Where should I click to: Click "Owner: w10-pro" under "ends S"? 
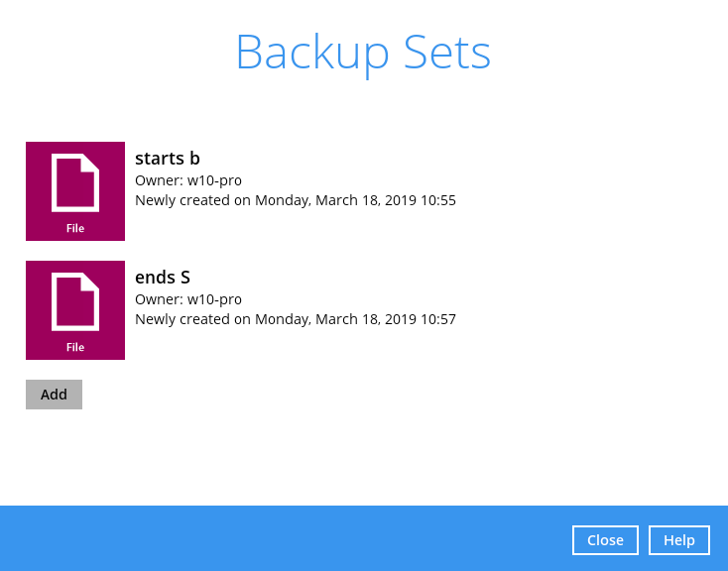(x=188, y=299)
